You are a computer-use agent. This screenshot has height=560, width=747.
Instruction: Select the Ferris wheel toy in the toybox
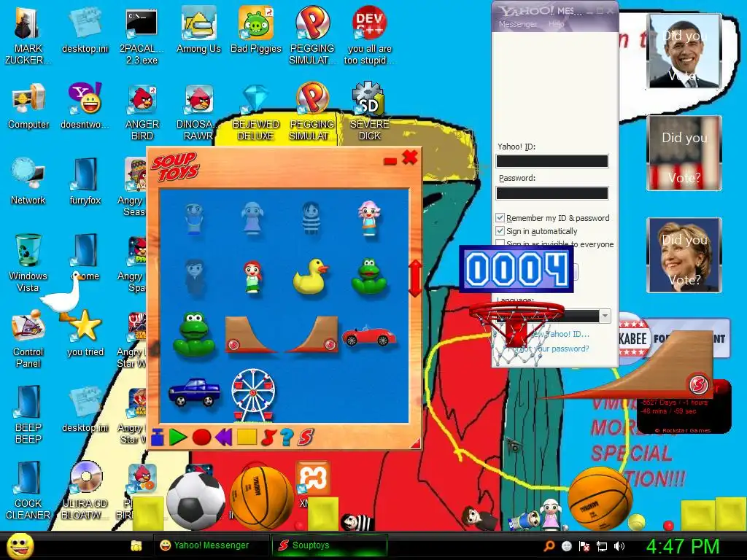[253, 395]
